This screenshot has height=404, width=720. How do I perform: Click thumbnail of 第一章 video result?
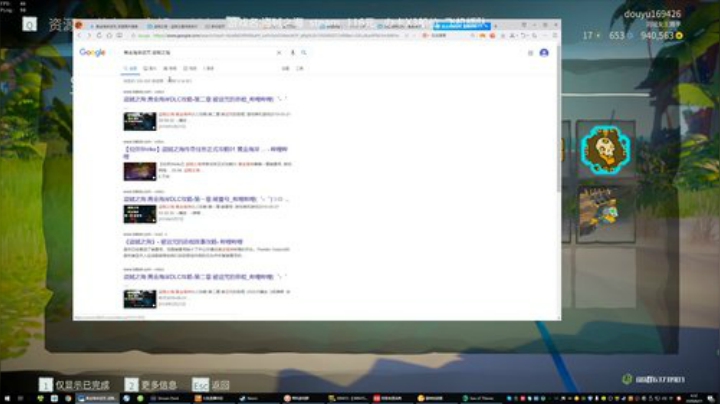click(x=140, y=214)
